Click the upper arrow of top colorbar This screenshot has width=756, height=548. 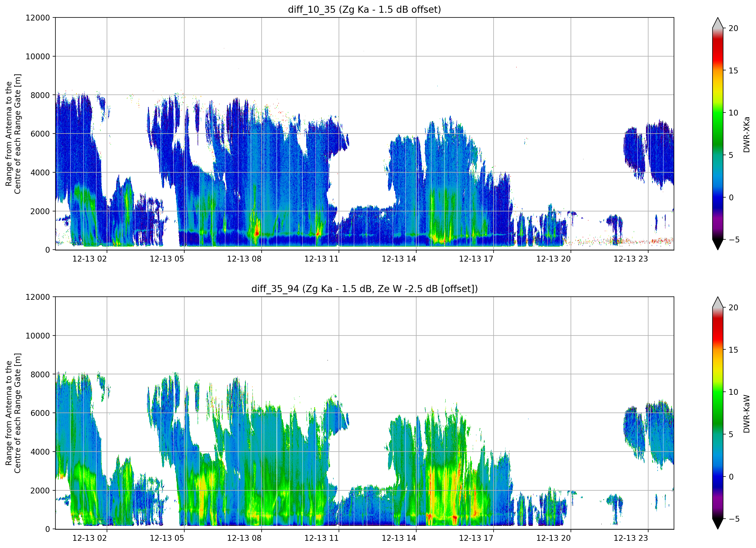(718, 23)
